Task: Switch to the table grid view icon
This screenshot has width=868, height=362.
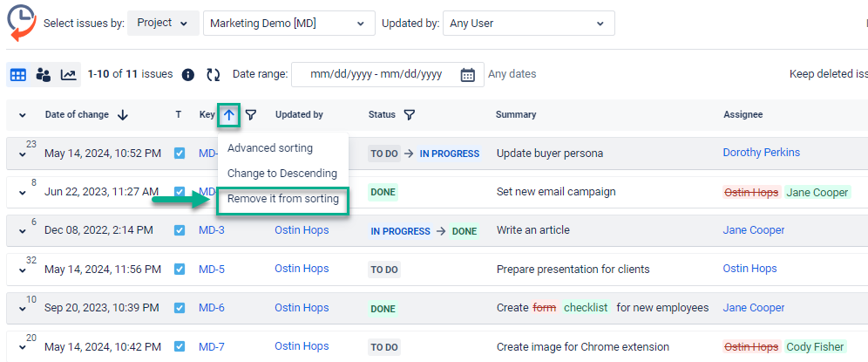Action: (x=18, y=75)
